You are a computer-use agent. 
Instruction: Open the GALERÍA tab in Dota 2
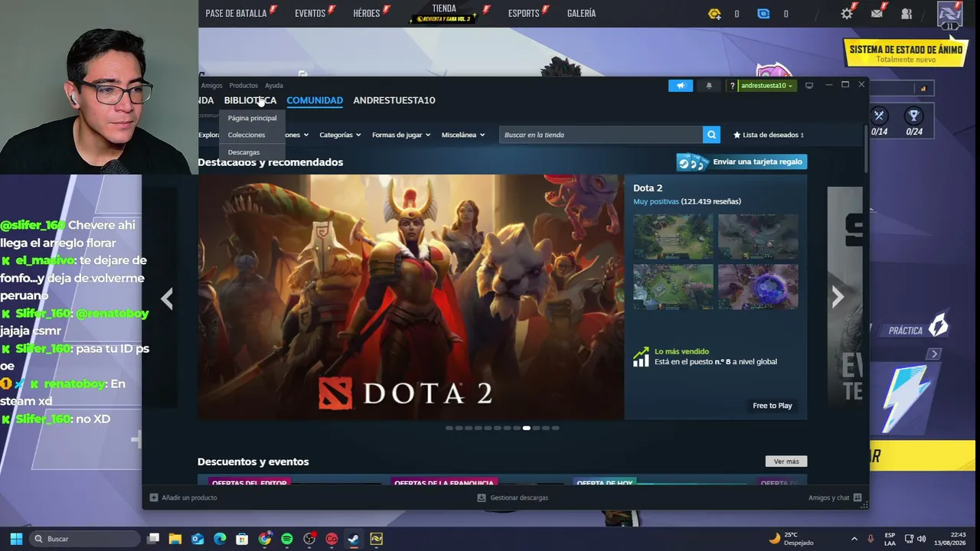(x=581, y=13)
